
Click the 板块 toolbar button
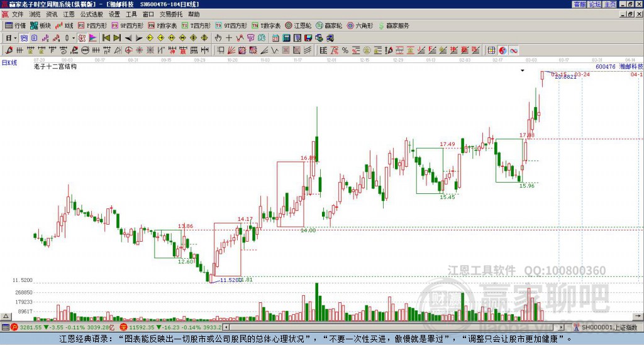(x=41, y=25)
